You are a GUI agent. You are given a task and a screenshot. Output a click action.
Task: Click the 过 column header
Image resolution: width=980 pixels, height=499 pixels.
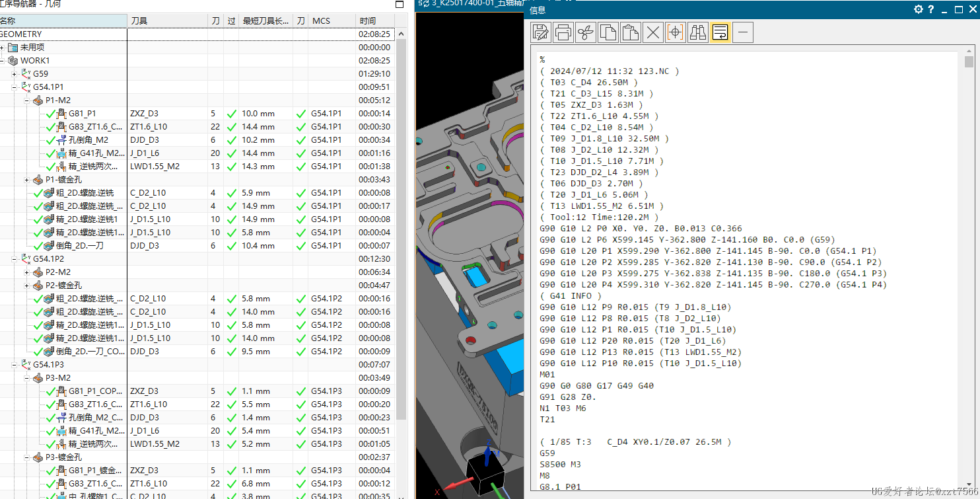[231, 21]
